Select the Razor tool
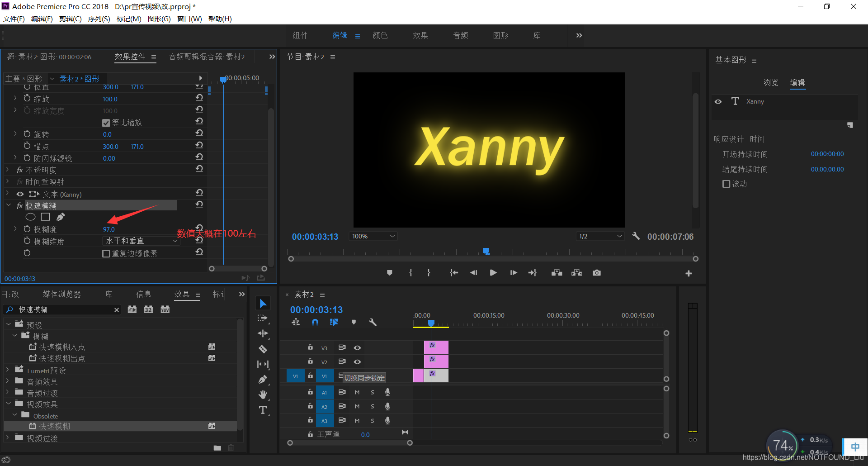Screen dimensions: 868x466 pyautogui.click(x=263, y=349)
